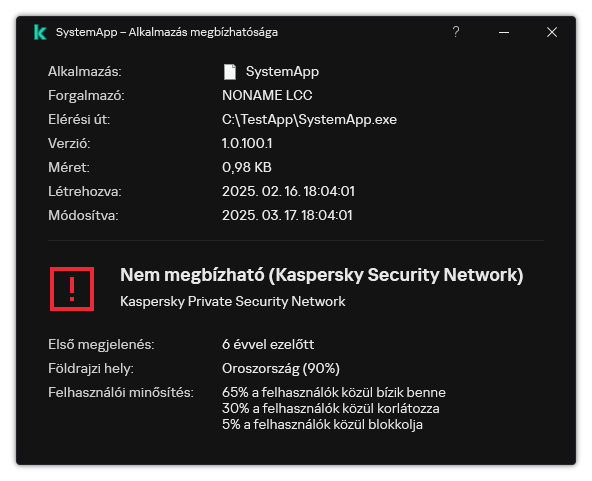
Task: Select the SystemApp application name
Action: 282,72
